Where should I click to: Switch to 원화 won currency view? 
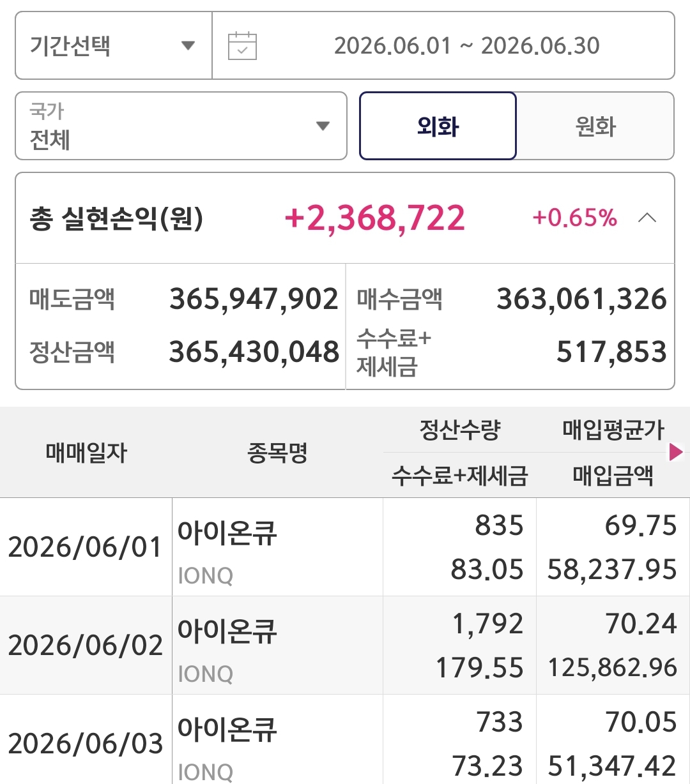pos(595,126)
